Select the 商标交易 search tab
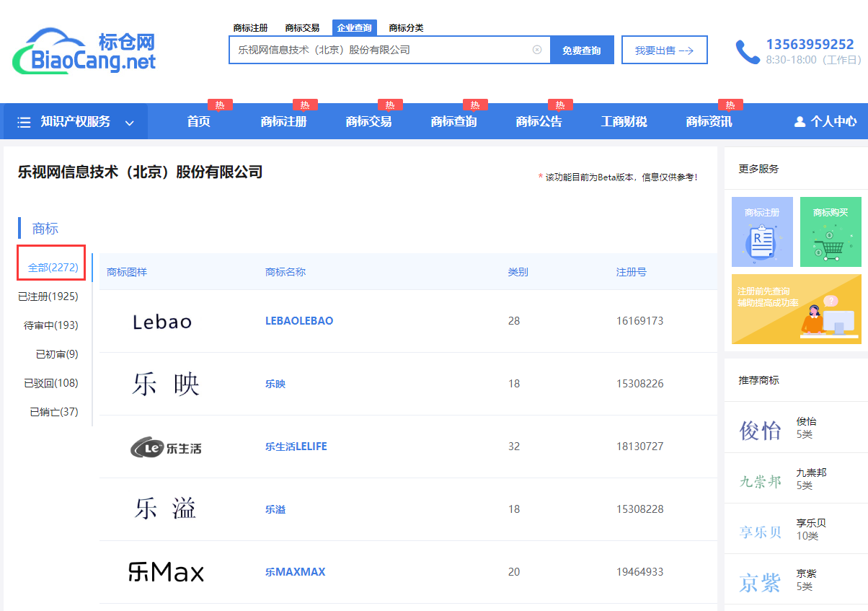The width and height of the screenshot is (868, 611). click(x=302, y=28)
